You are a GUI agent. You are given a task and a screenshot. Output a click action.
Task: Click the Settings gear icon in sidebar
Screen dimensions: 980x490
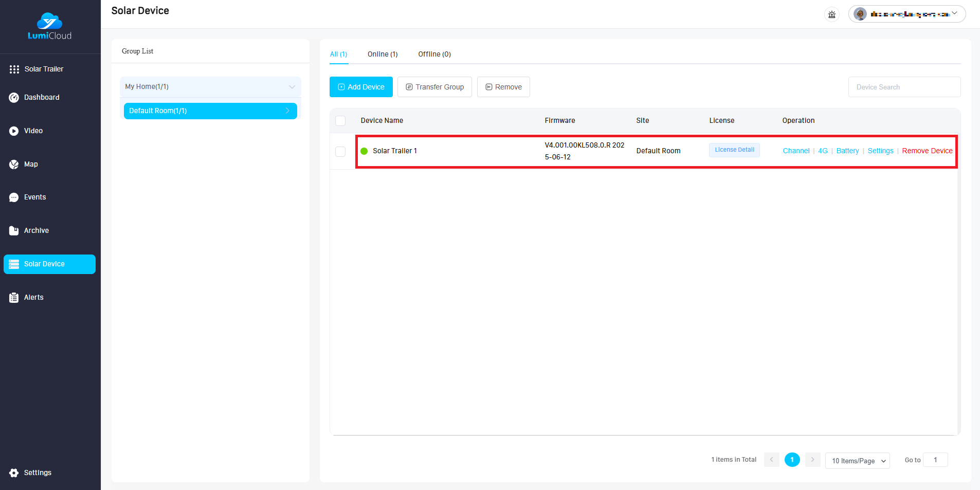(x=14, y=473)
